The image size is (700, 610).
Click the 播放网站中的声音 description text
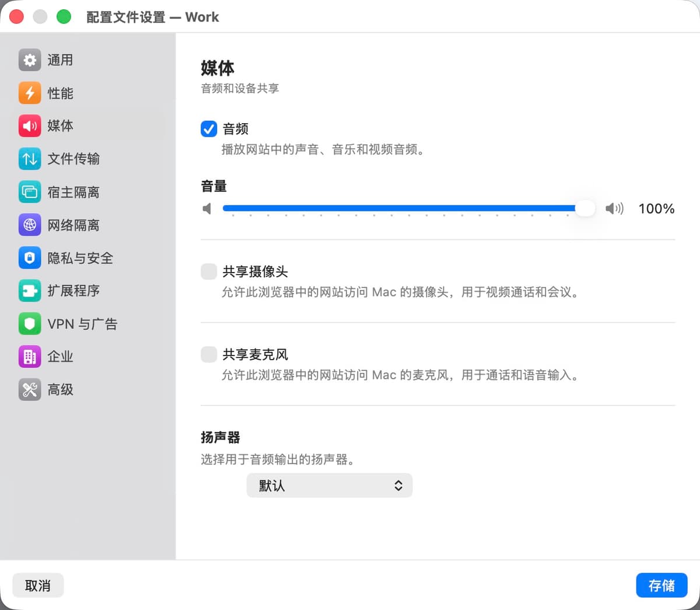coord(323,149)
